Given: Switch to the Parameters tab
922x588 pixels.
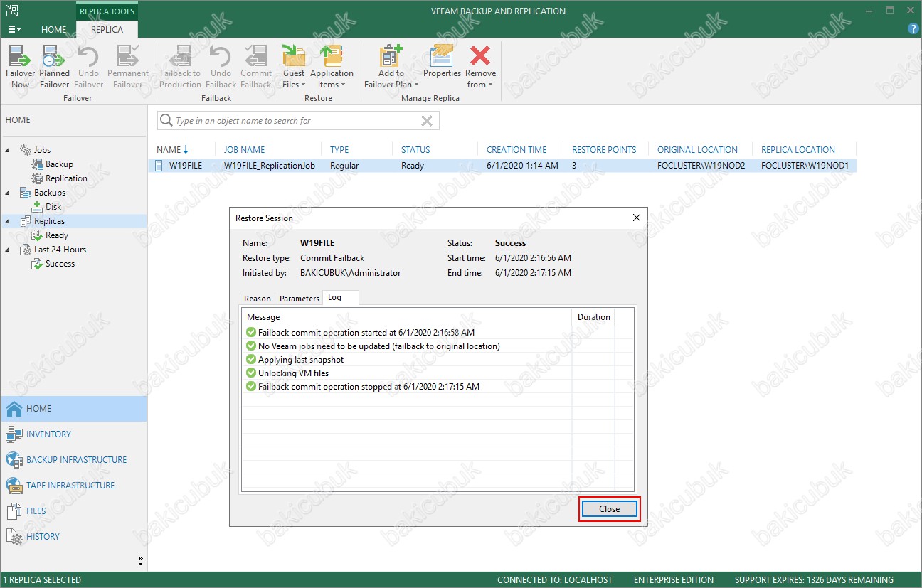Looking at the screenshot, I should coord(300,299).
